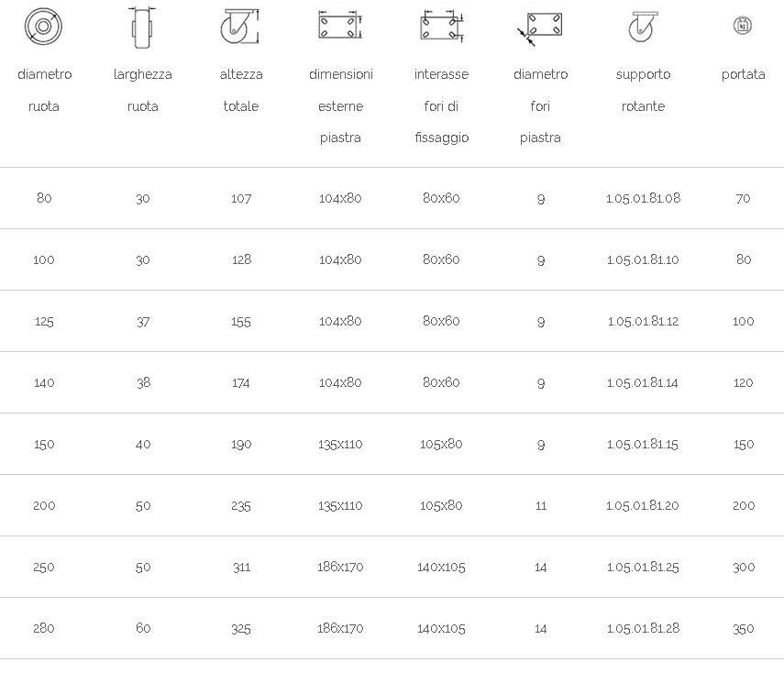Click the plate hole diameter icon
Screen dimensions: 784x673
(x=540, y=29)
